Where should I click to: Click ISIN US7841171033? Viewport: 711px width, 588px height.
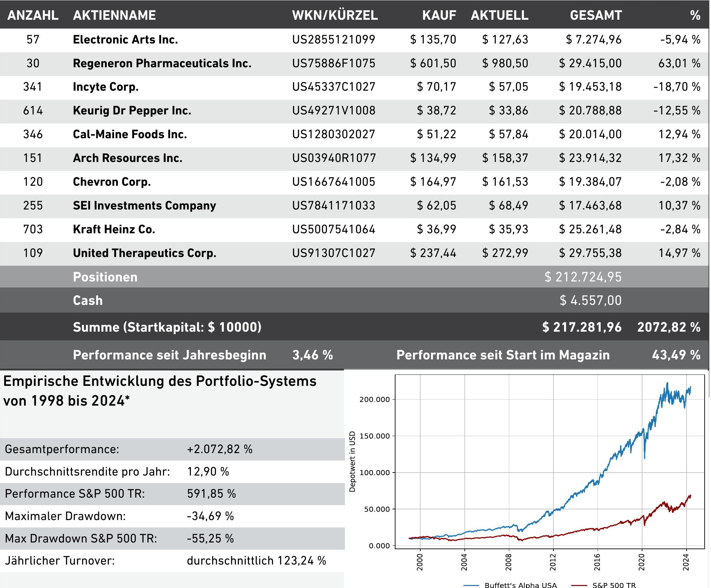coord(334,205)
